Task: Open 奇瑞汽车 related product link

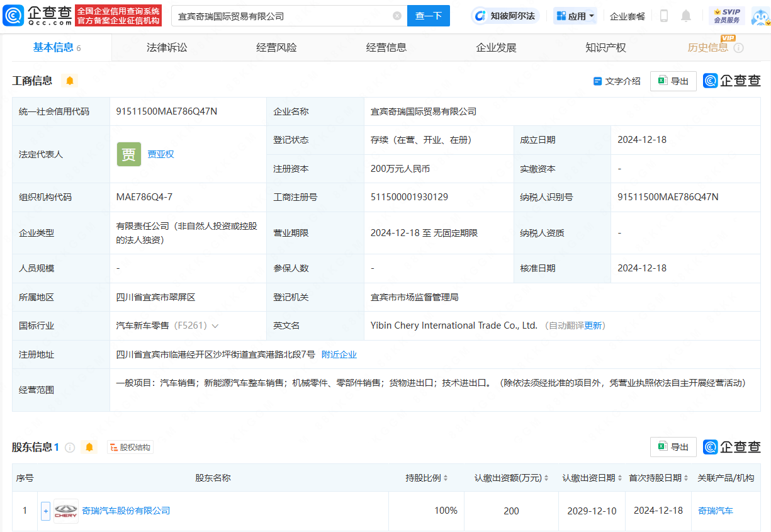Action: [x=716, y=511]
